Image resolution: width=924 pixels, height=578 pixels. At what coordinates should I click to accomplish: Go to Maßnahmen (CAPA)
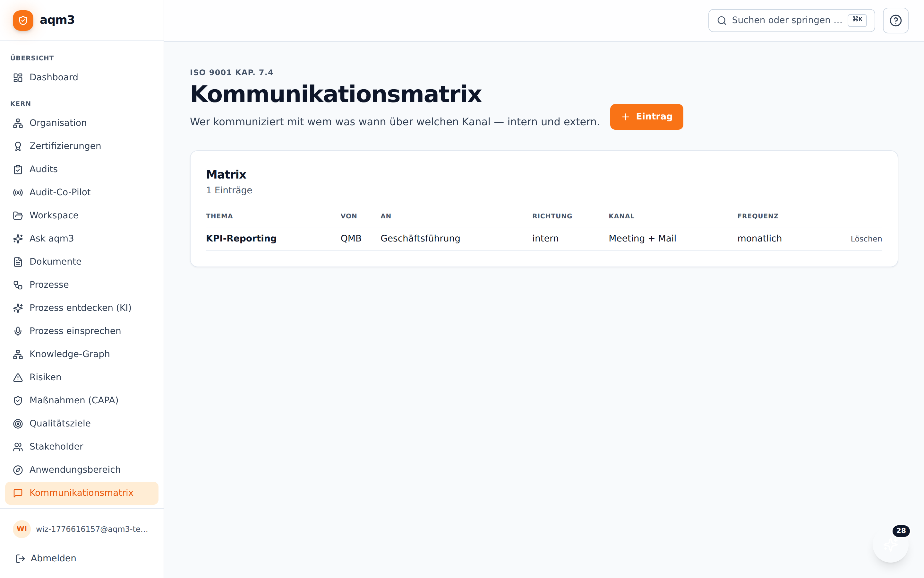[x=82, y=401]
